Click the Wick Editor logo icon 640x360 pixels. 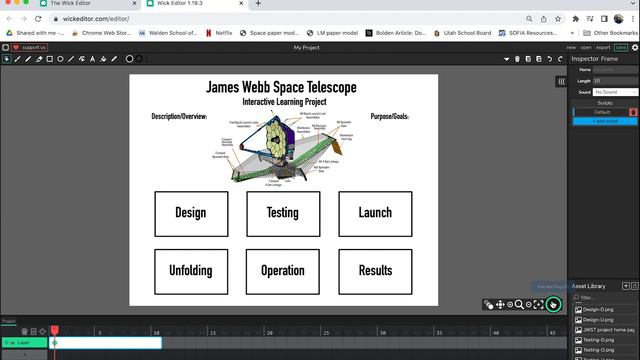[x=6, y=48]
